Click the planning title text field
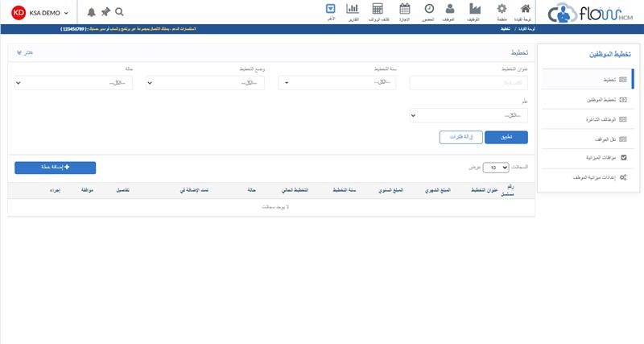 (469, 82)
